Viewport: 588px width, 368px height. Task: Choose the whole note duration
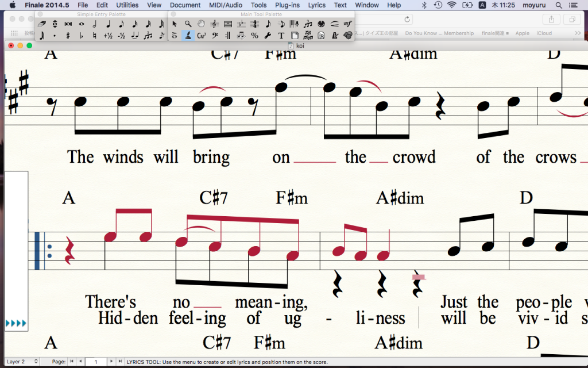click(82, 24)
